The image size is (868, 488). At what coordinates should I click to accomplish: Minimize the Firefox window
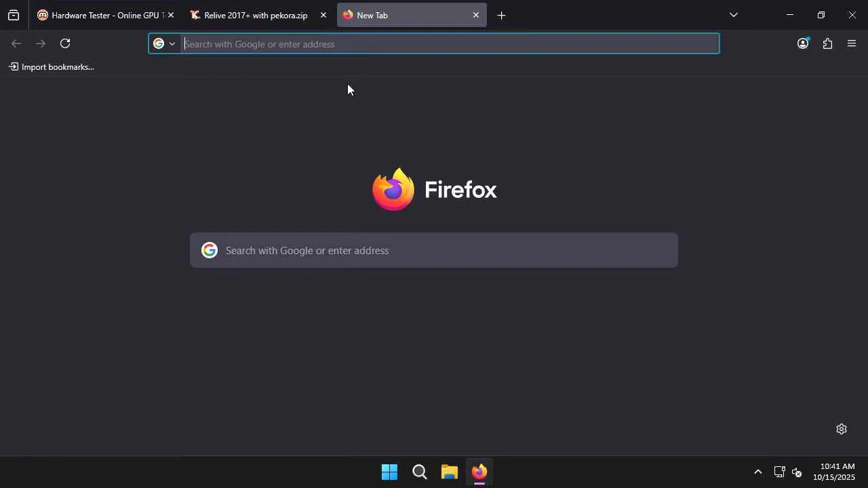[x=790, y=15]
